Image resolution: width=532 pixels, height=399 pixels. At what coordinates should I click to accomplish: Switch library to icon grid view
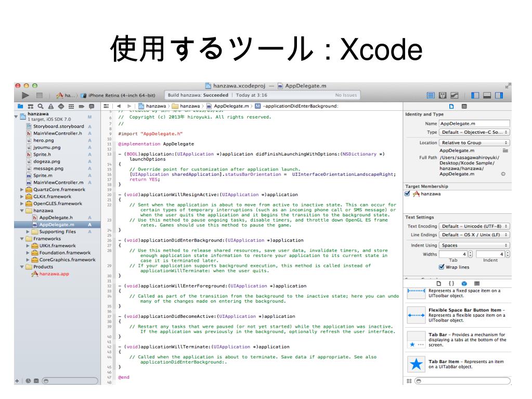tap(409, 381)
